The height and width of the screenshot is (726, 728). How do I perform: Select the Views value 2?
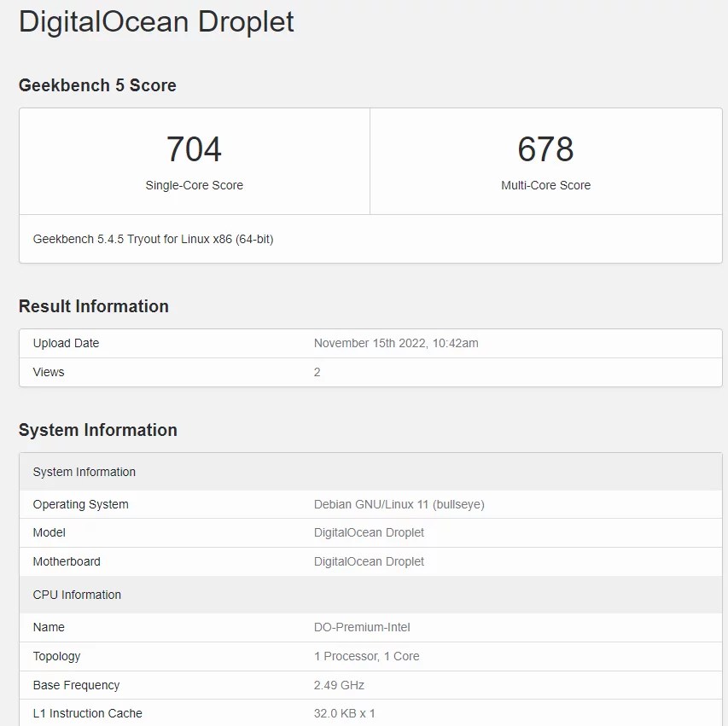pos(317,372)
